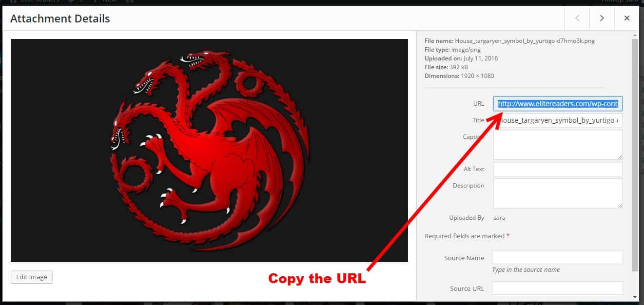Select the URL field text
Viewport: 644px width, 305px height.
point(558,104)
